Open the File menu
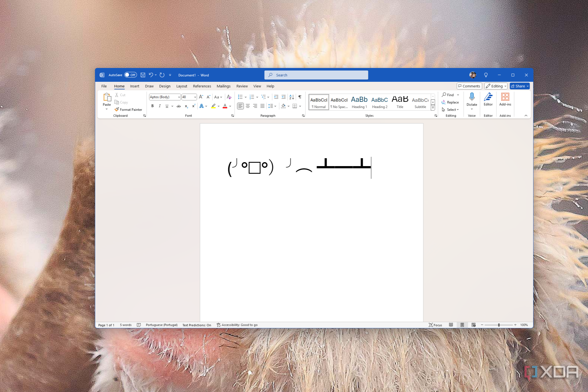 pos(104,86)
